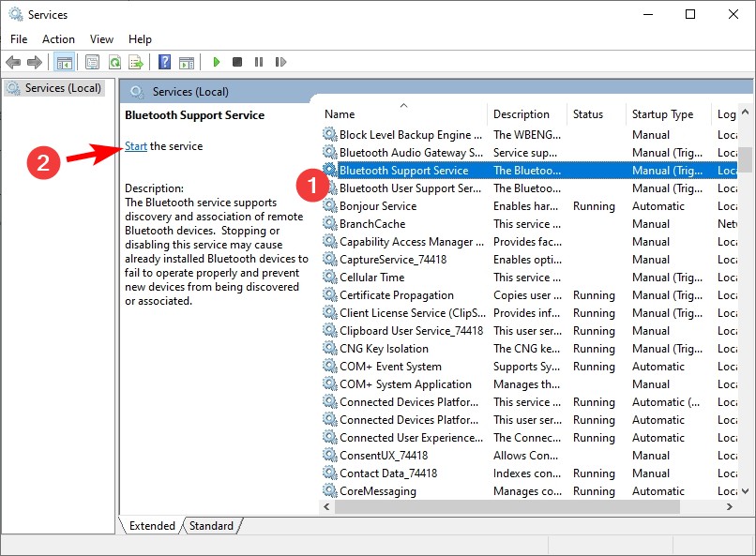Sort by the Description column header
This screenshot has width=756, height=556.
coord(527,114)
